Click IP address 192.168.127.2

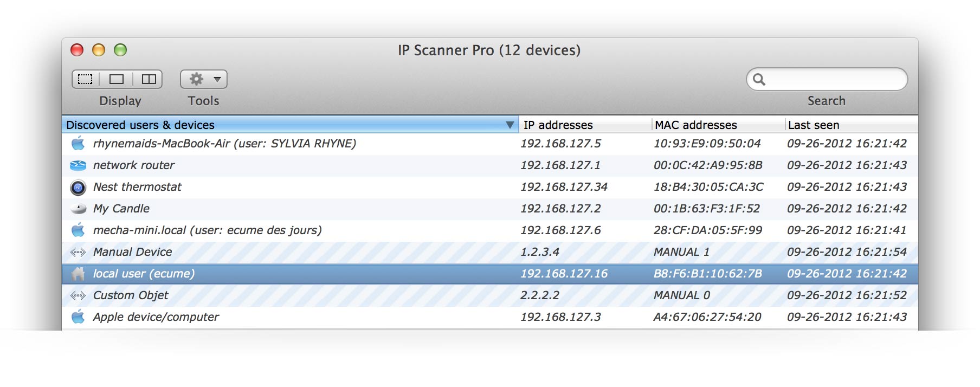click(561, 209)
